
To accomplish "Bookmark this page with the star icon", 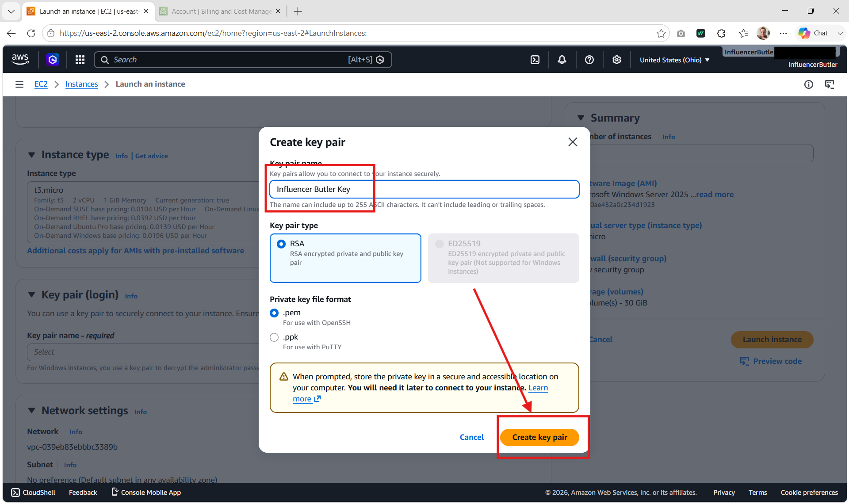I will [661, 33].
